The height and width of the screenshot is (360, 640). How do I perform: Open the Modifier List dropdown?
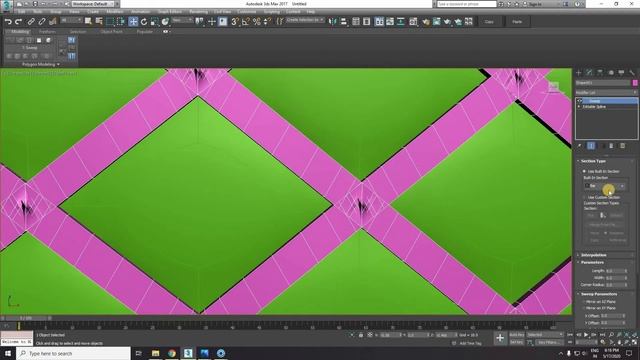606,93
